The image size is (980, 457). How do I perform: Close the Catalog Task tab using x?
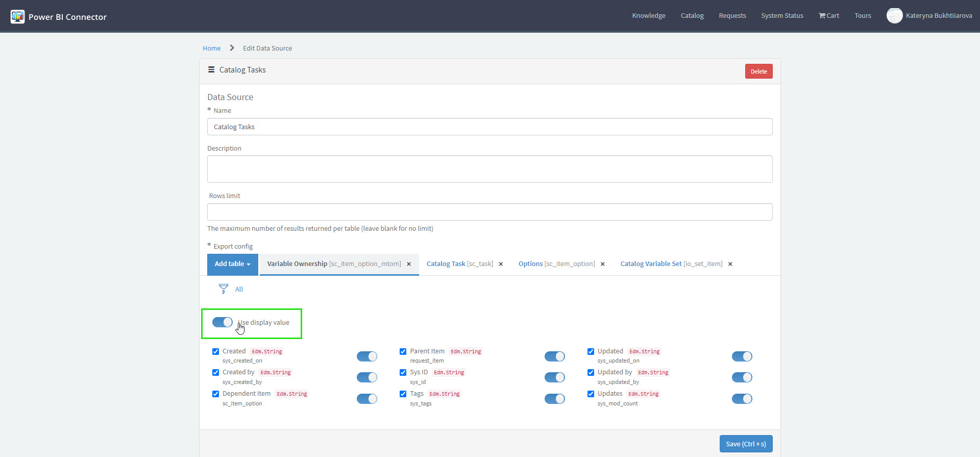[x=501, y=264]
